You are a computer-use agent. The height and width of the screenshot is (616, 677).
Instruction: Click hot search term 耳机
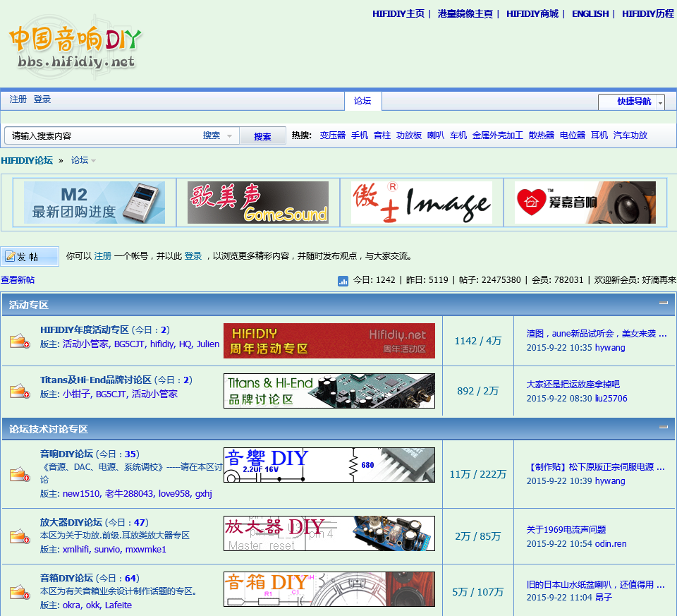[x=599, y=135]
